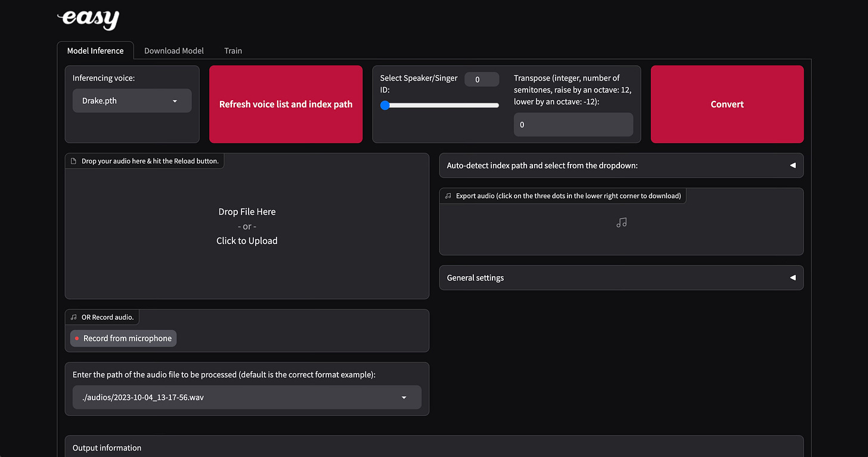
Task: Click the Drop File Here upload area
Action: click(247, 226)
